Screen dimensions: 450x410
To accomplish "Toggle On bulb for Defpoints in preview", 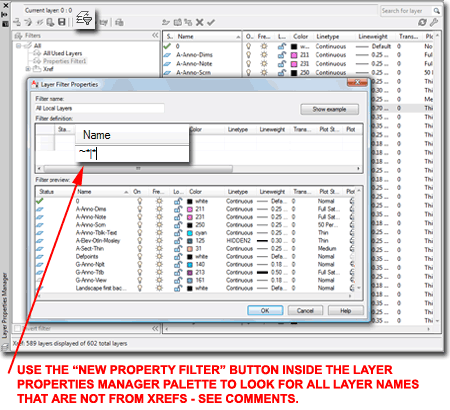I will (x=140, y=257).
